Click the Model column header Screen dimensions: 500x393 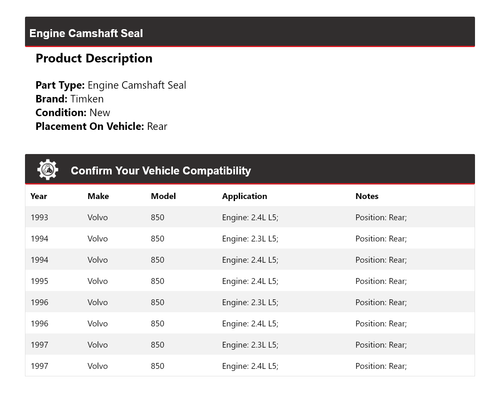coord(163,196)
